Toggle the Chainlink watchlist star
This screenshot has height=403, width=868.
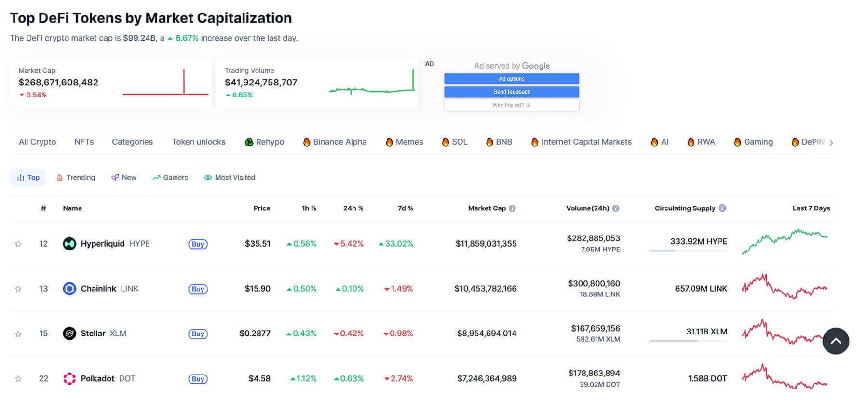coord(18,289)
